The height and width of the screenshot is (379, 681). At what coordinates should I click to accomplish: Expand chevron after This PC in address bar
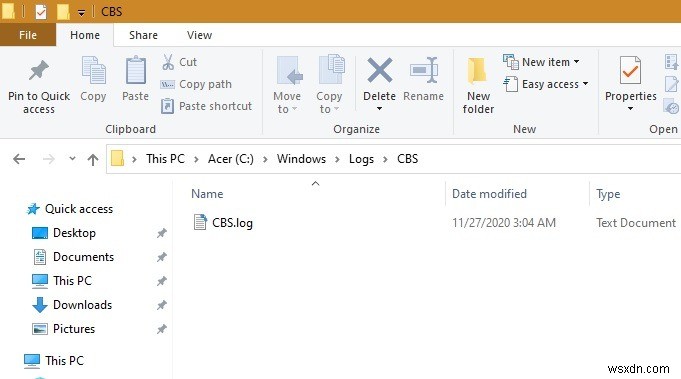[x=196, y=159]
